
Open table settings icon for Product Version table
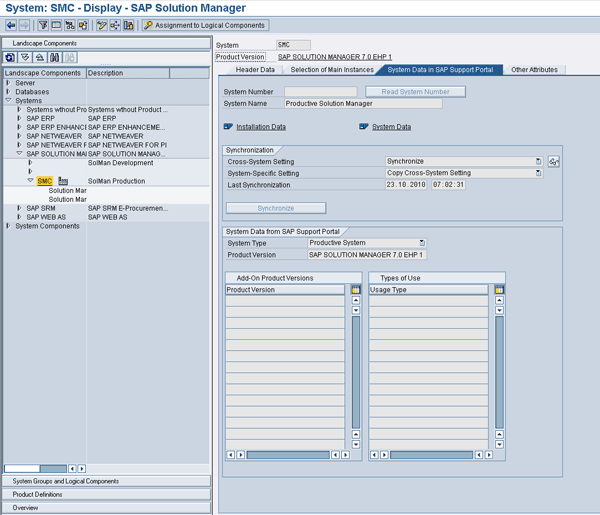[355, 290]
